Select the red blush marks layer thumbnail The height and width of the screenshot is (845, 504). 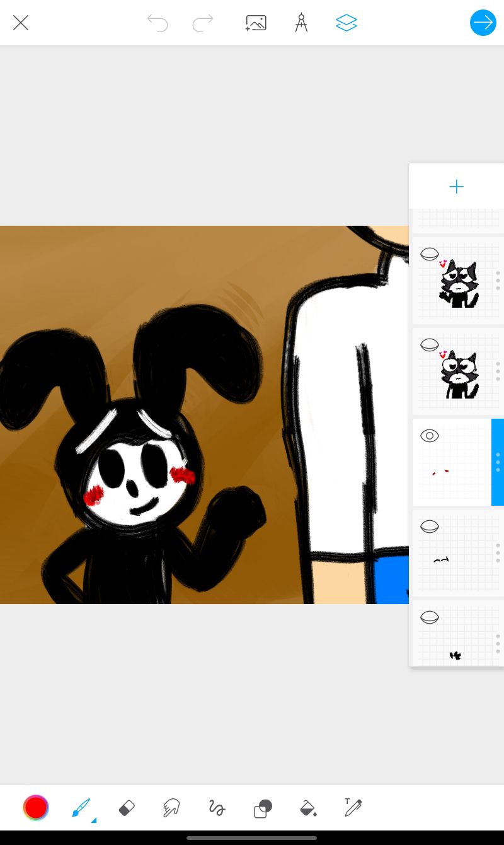(452, 462)
